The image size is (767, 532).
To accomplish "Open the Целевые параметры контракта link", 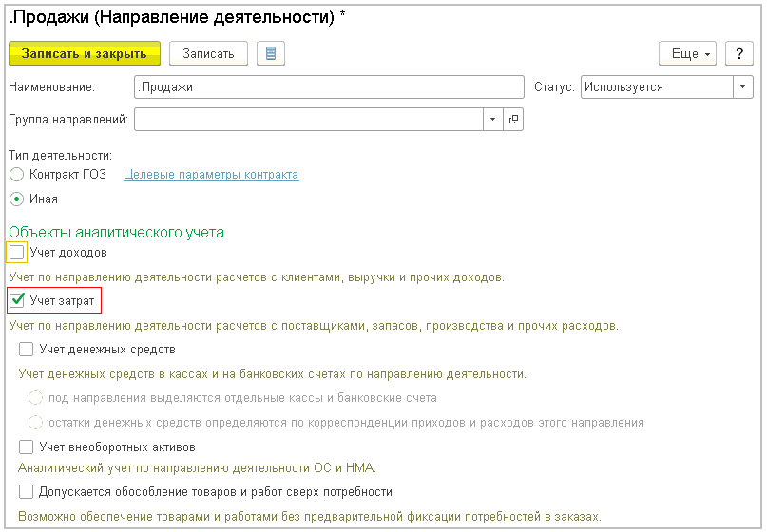I will [211, 175].
